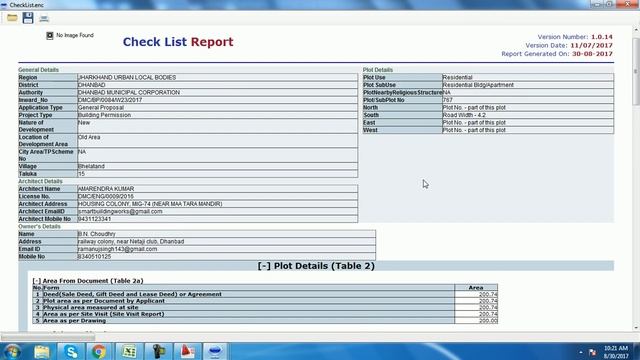Image resolution: width=640 pixels, height=360 pixels.
Task: Select the District value DHANBAD
Action: (x=91, y=85)
